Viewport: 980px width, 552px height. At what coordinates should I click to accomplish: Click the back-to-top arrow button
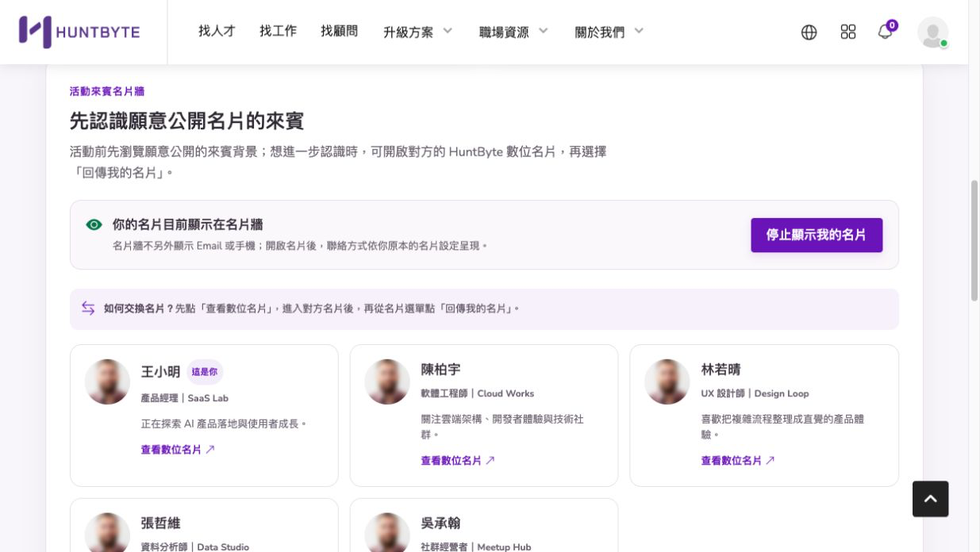[930, 499]
